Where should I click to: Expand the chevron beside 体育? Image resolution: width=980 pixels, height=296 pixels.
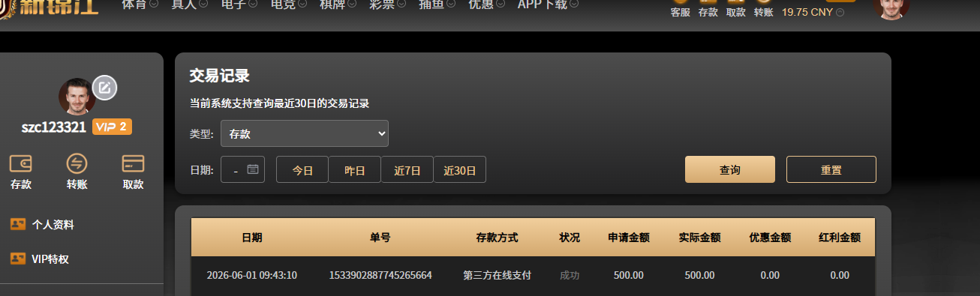[x=154, y=4]
